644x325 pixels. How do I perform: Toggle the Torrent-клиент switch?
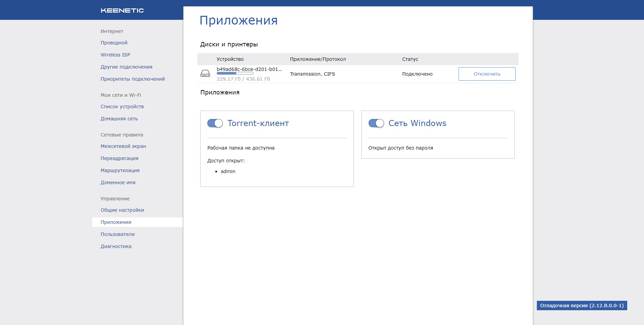click(215, 123)
